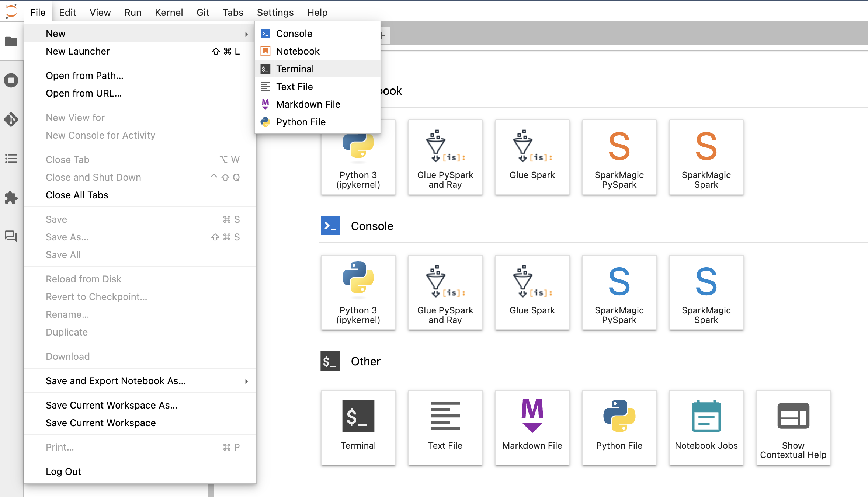Select the Extensions puzzle piece sidebar icon
This screenshot has height=497, width=868.
tap(11, 197)
